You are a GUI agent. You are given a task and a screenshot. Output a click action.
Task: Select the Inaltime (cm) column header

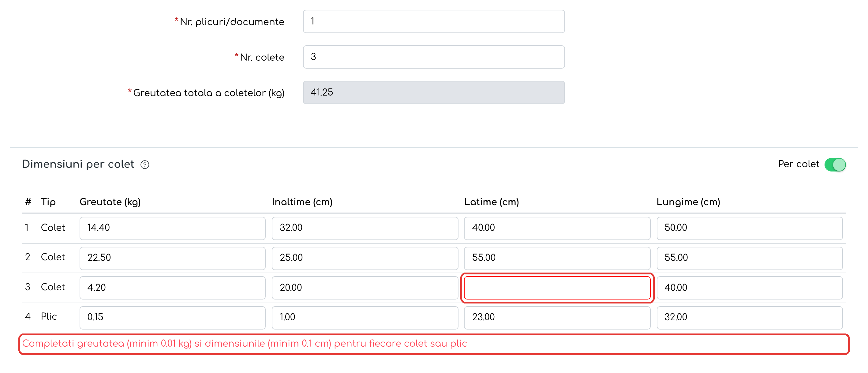[302, 202]
